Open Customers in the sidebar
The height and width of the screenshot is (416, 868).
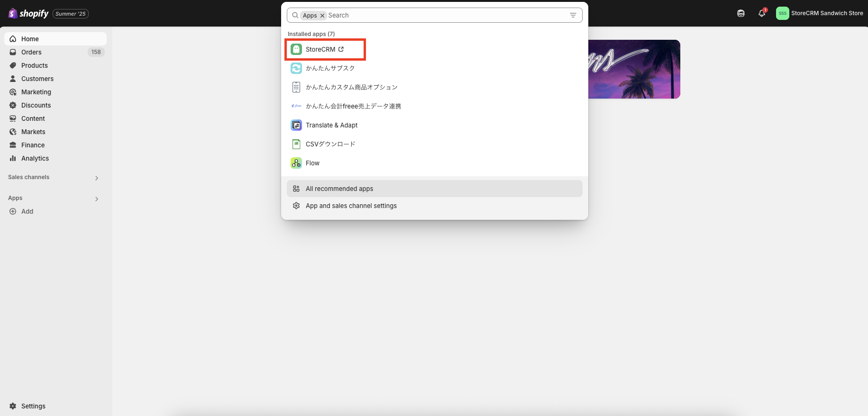pyautogui.click(x=55, y=79)
